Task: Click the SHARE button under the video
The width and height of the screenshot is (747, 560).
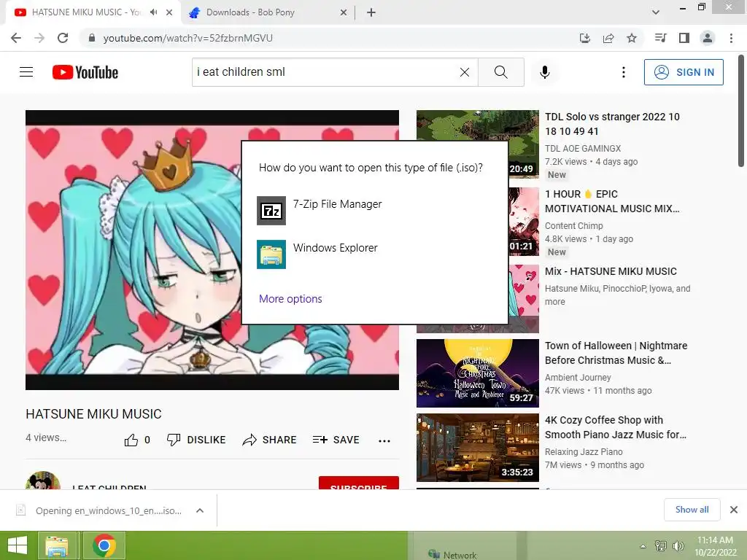Action: click(x=269, y=440)
